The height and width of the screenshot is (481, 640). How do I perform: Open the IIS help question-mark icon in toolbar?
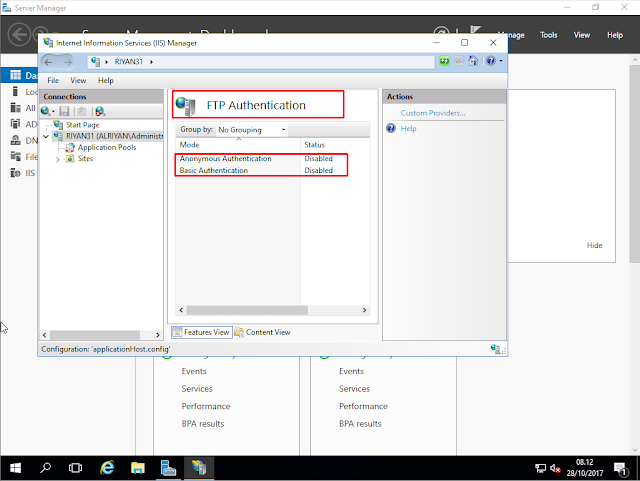(x=491, y=61)
